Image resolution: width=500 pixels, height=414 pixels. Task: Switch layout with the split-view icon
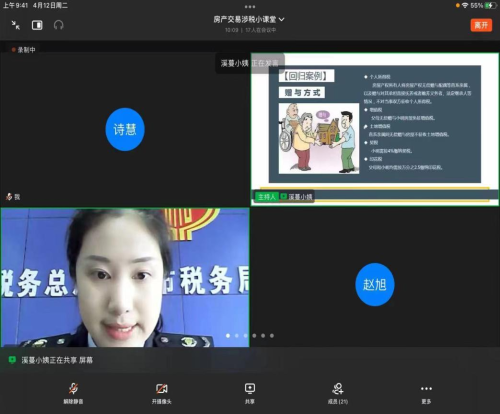tap(37, 25)
